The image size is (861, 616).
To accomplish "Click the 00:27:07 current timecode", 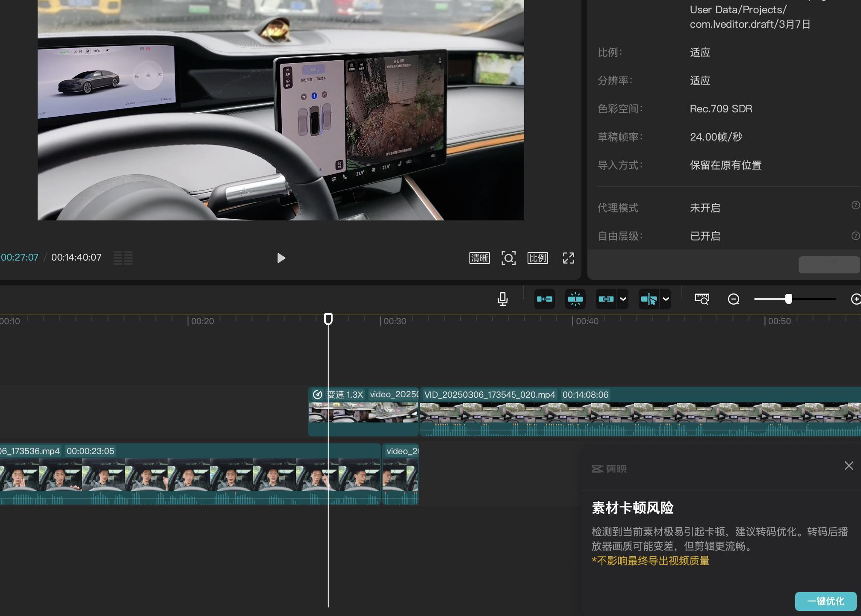I will click(x=19, y=258).
